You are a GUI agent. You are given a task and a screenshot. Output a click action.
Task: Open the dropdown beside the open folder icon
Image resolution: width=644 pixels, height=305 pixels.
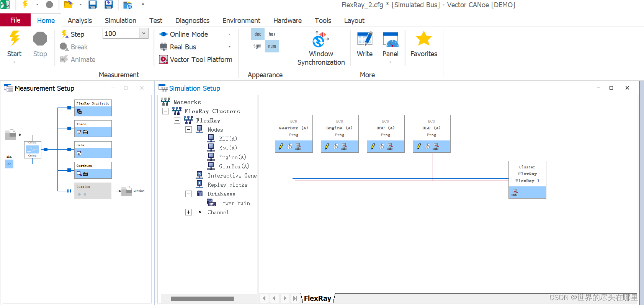click(80, 5)
